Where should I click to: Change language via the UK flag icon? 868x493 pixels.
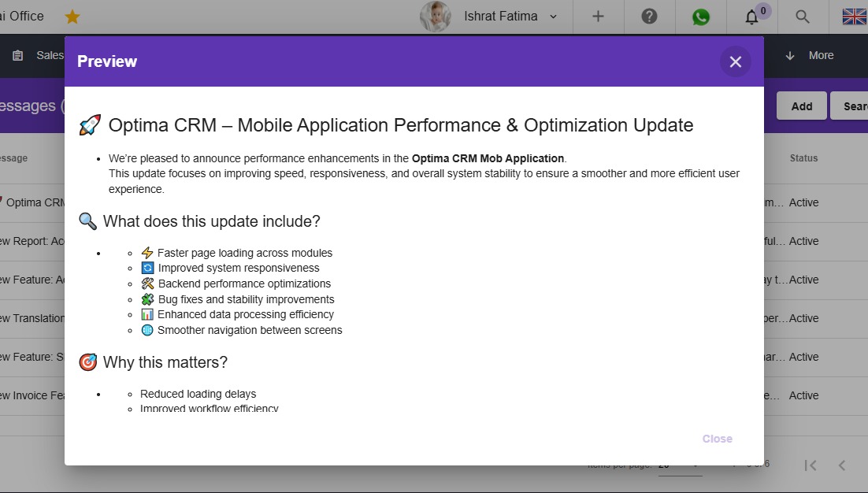(854, 17)
